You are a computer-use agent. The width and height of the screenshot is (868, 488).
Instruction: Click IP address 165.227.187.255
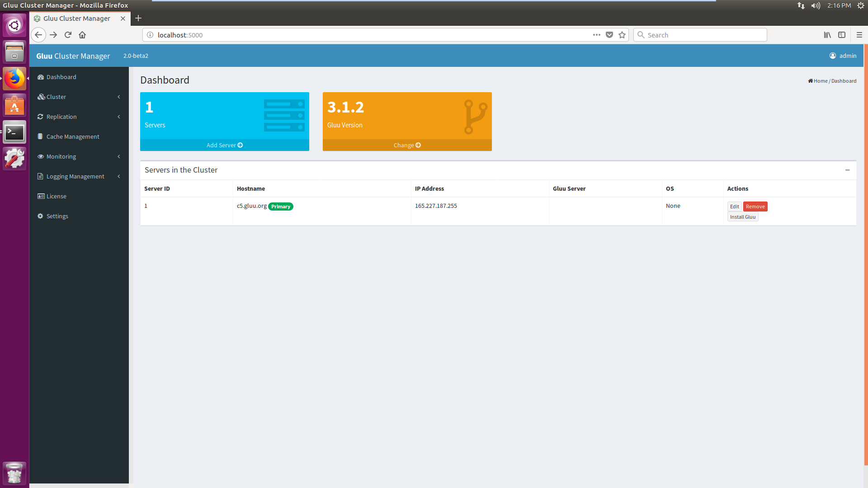click(x=436, y=206)
